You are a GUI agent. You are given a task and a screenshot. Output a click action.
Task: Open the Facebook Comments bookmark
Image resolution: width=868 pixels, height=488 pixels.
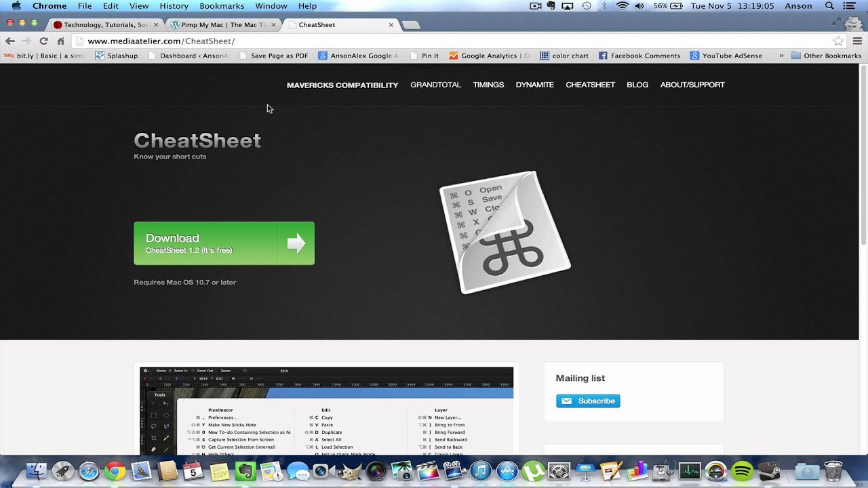(639, 56)
